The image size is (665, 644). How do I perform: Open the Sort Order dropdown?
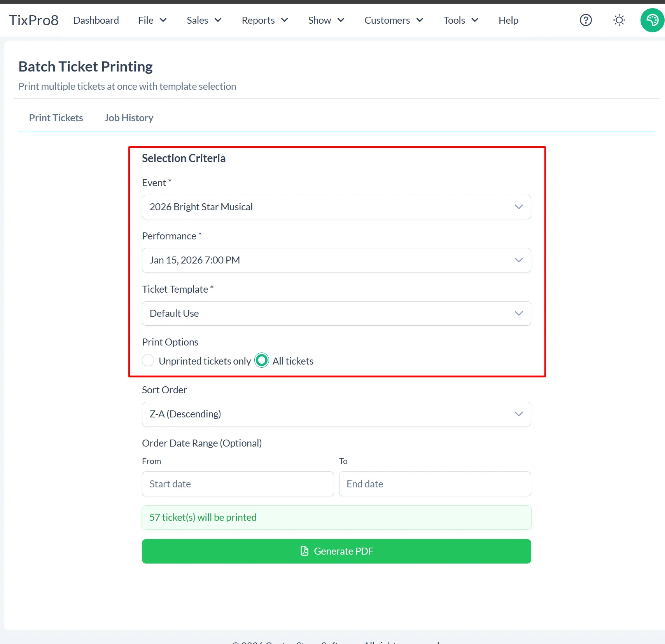tap(336, 414)
